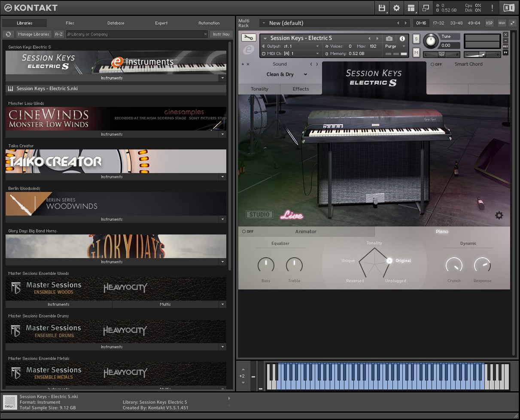Toggle the PV button
Image resolution: width=520 pixels, height=420 pixels.
point(505,52)
